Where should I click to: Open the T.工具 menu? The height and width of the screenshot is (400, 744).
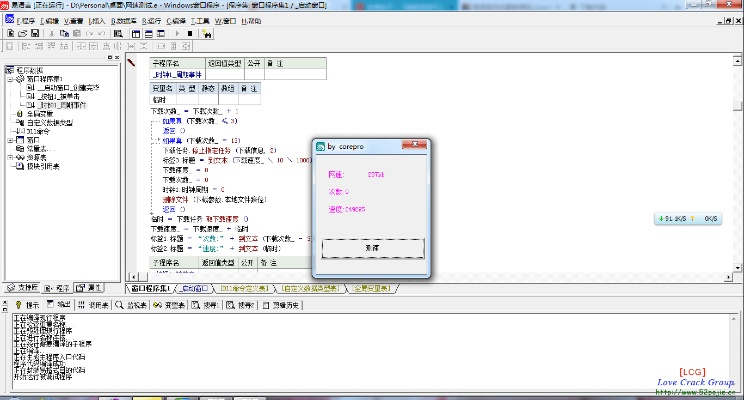pyautogui.click(x=204, y=20)
